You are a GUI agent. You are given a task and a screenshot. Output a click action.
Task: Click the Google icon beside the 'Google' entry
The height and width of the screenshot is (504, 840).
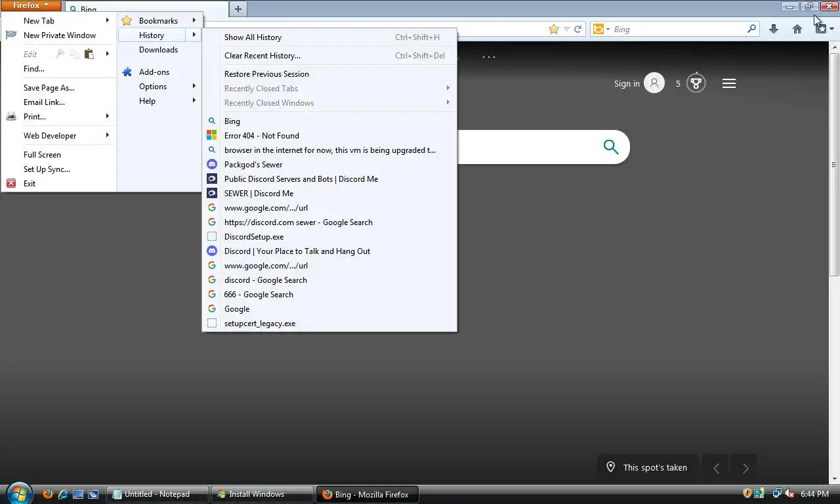[x=212, y=309]
